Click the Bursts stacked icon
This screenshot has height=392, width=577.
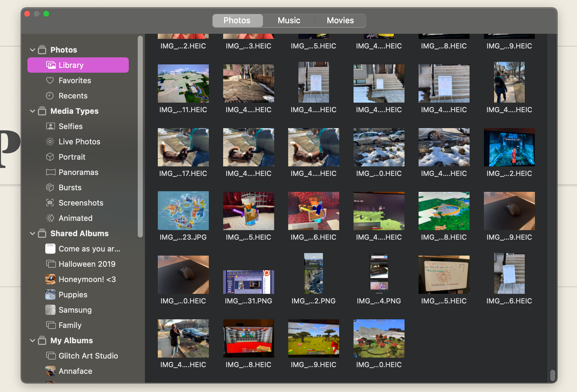pos(50,188)
